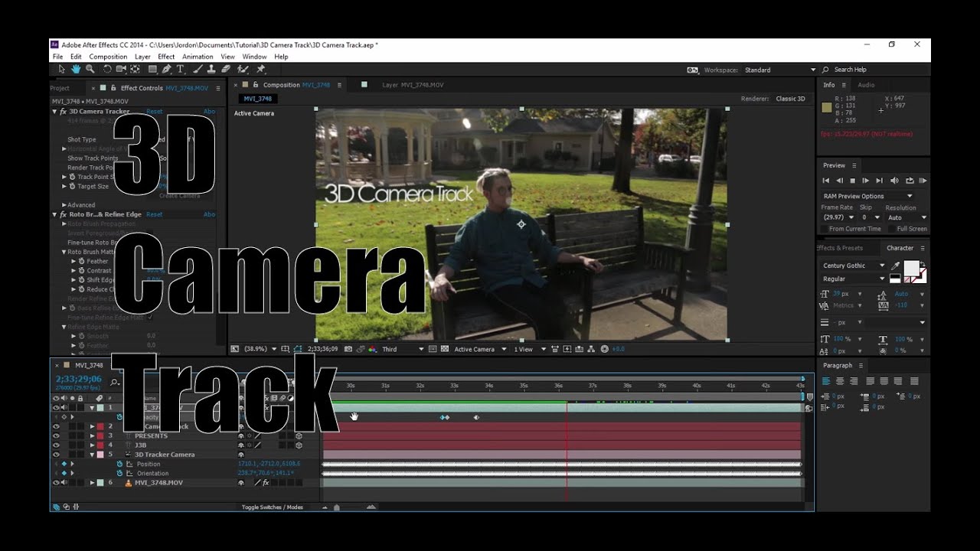Hide the J3B layer eye toggle
Screen dimensions: 980x551
[56, 445]
